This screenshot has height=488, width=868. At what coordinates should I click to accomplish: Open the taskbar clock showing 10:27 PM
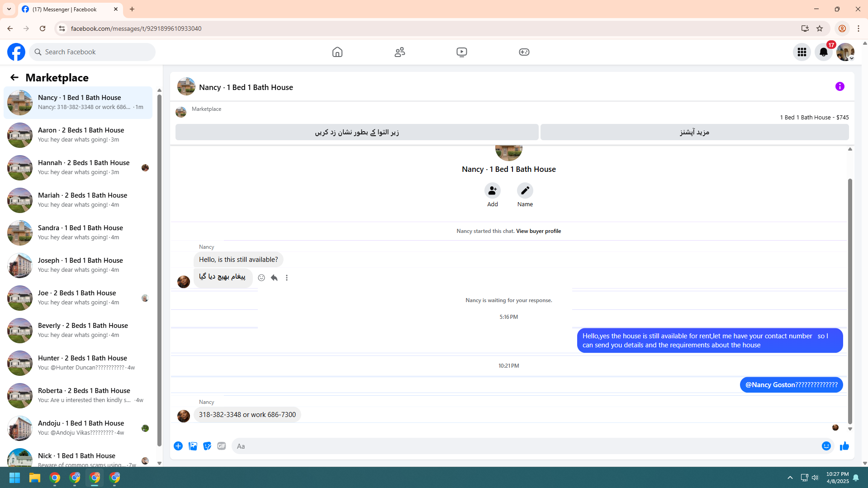(x=837, y=478)
